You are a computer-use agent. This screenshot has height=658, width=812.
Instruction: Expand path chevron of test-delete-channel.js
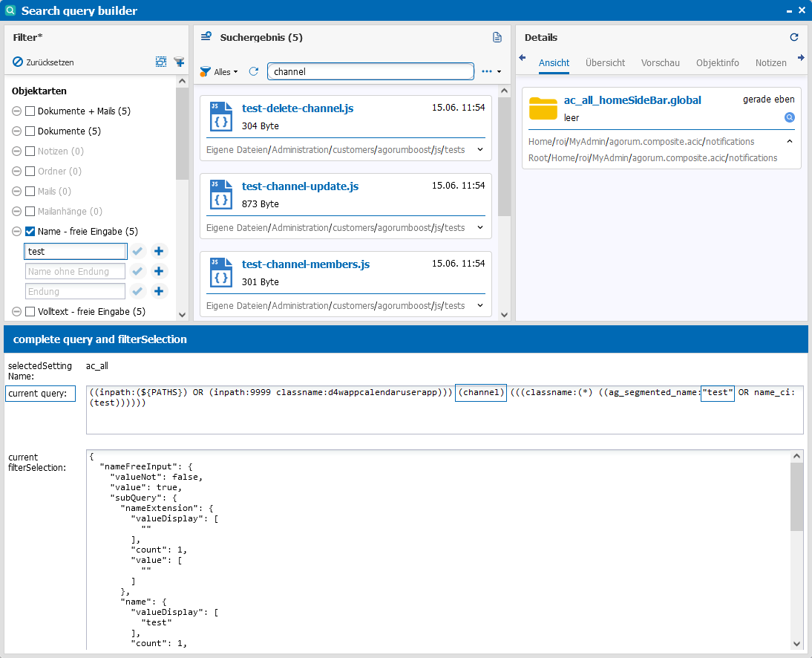[480, 150]
